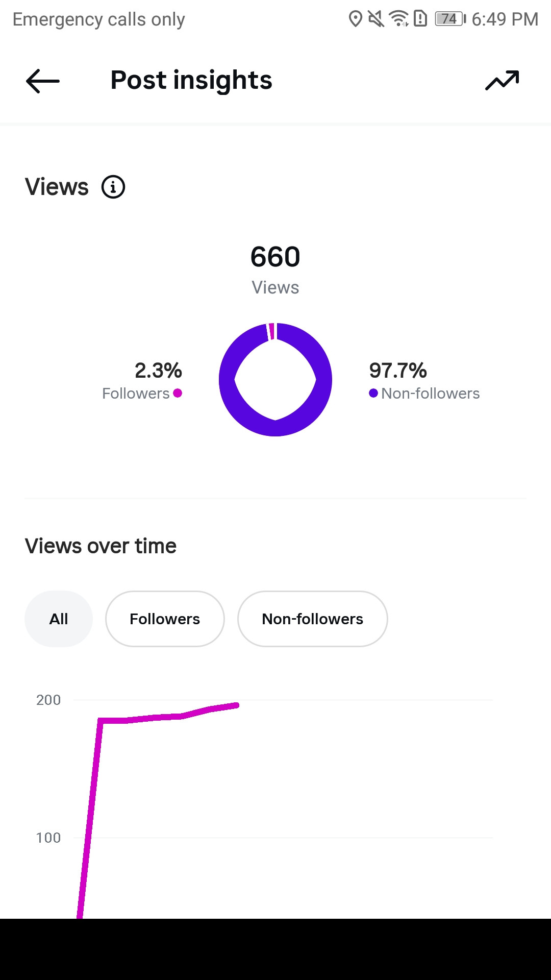Select the All filter chip
551x980 pixels.
tap(59, 619)
